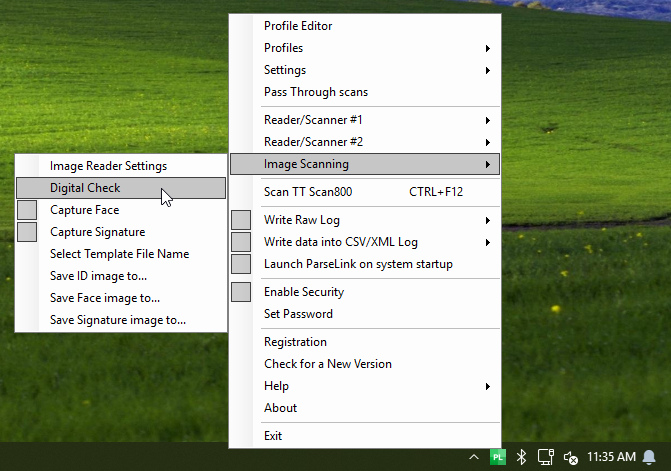Toggle the Capture Face checkbox
The image size is (671, 471).
coord(27,210)
